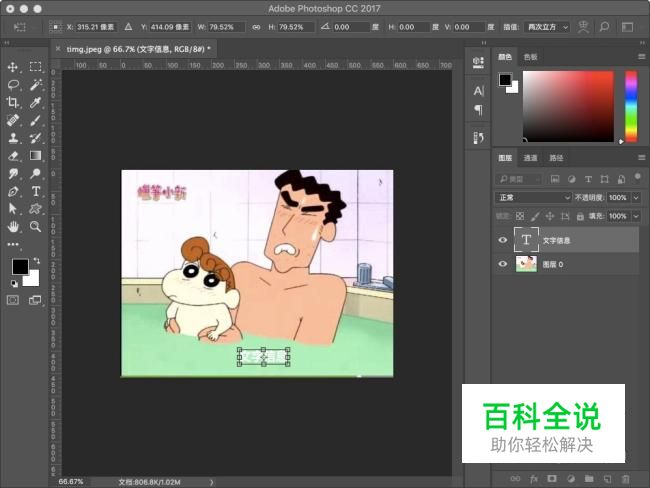
Task: Toggle visibility of 图层 0 layer
Action: [502, 264]
